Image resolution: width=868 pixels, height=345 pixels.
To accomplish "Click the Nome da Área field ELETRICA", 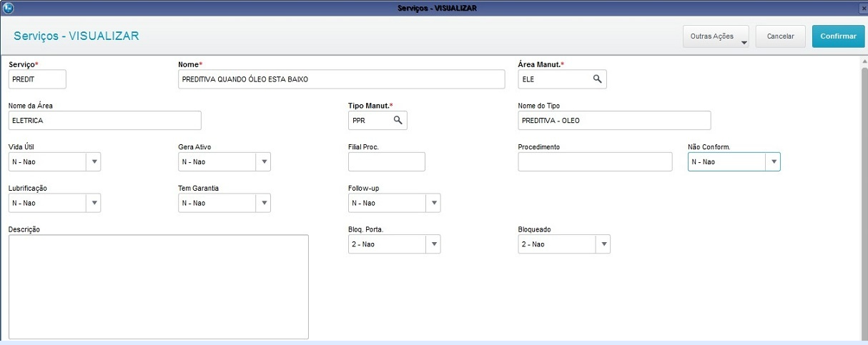I will (105, 121).
